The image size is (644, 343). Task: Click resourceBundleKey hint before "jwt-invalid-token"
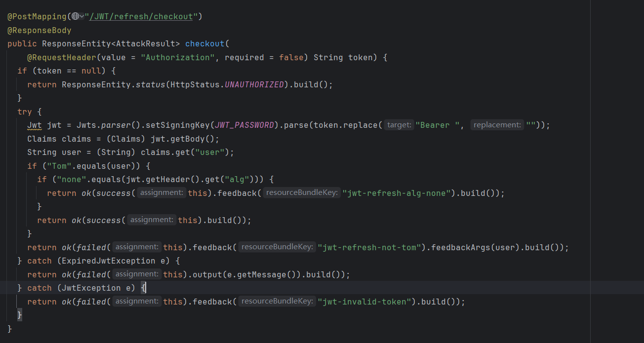[277, 301]
